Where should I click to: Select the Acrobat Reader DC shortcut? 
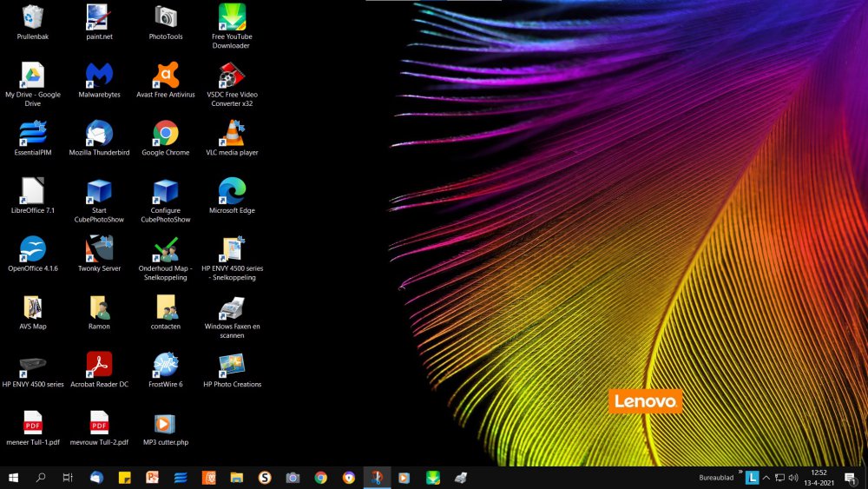99,365
